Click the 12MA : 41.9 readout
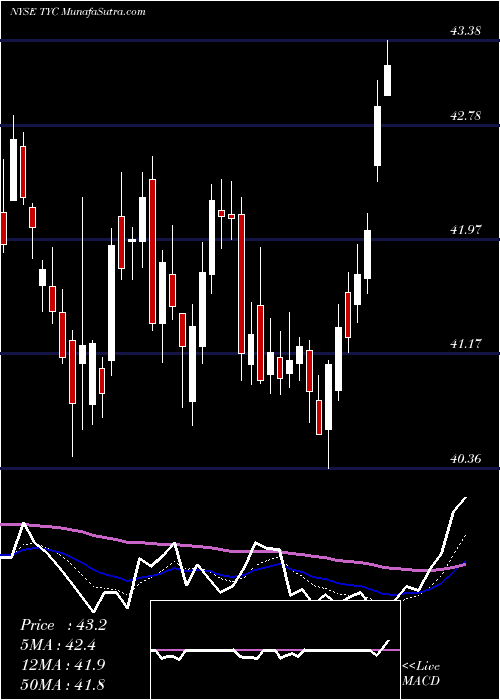 (x=63, y=664)
